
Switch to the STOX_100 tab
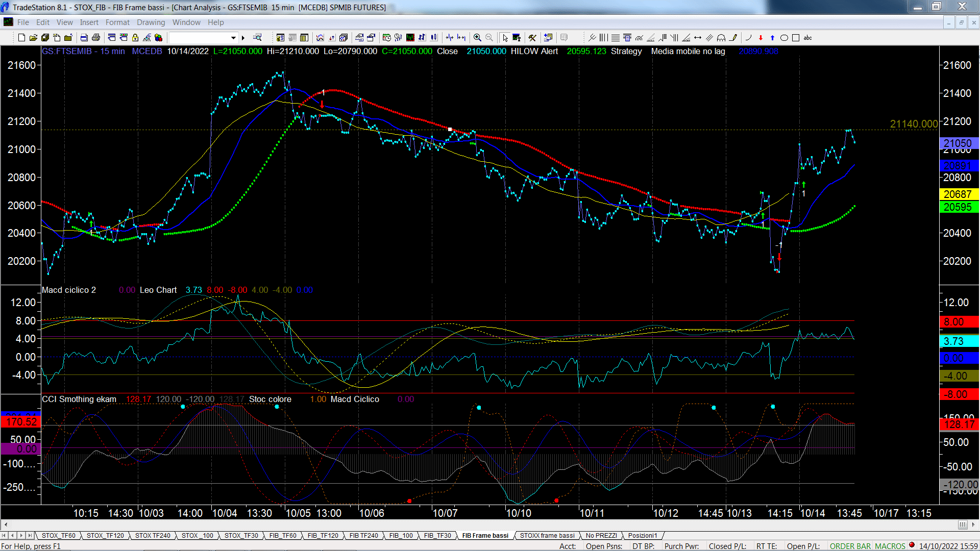(198, 536)
